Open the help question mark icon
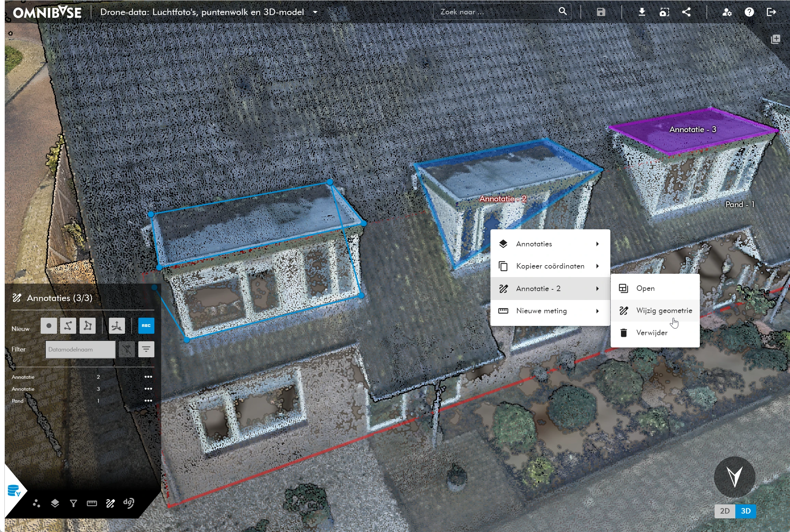This screenshot has width=790, height=532. 749,12
